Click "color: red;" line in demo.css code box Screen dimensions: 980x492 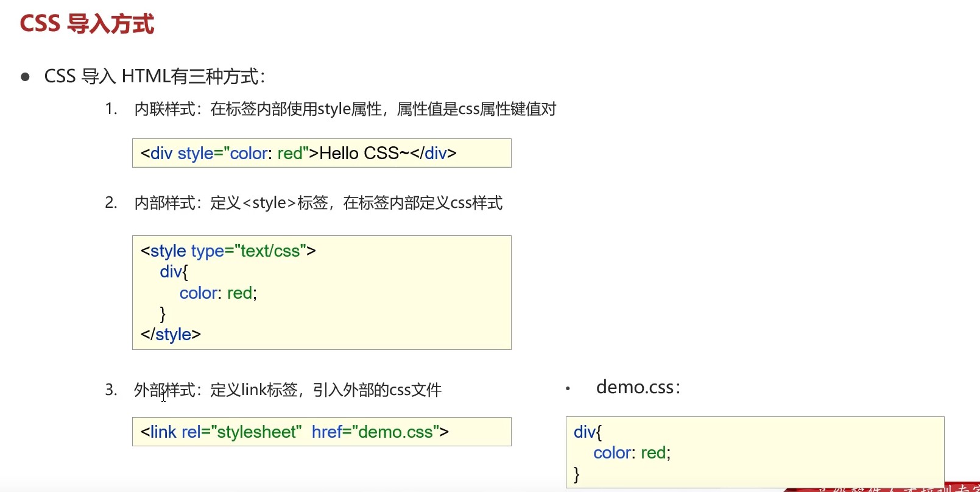tap(632, 453)
